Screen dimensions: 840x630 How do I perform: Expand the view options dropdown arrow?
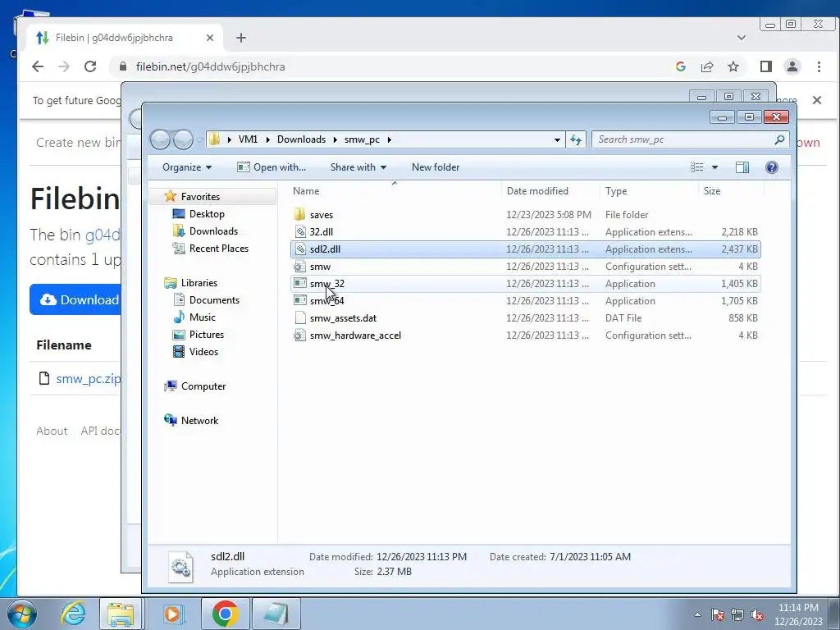coord(714,167)
